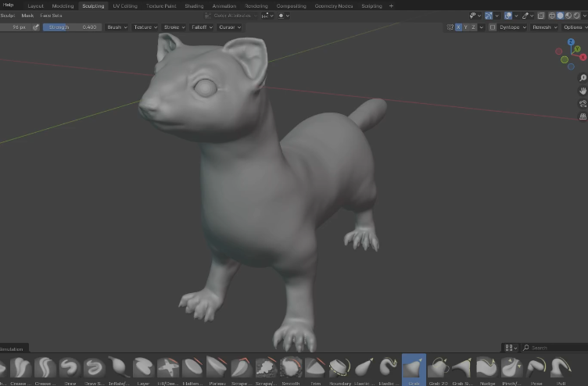588x386 pixels.
Task: Click the Options button in header
Action: pos(574,27)
